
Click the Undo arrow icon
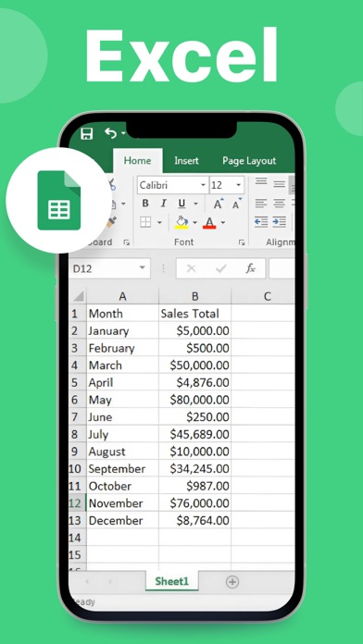(x=111, y=132)
